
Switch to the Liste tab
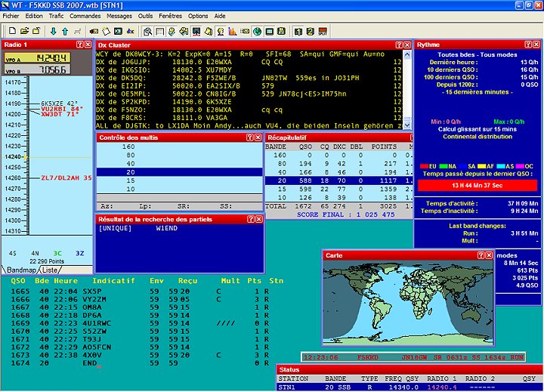49,270
